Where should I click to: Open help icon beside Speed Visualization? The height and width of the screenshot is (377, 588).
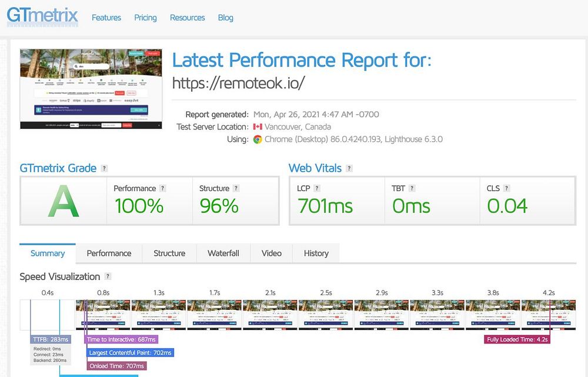(x=108, y=276)
